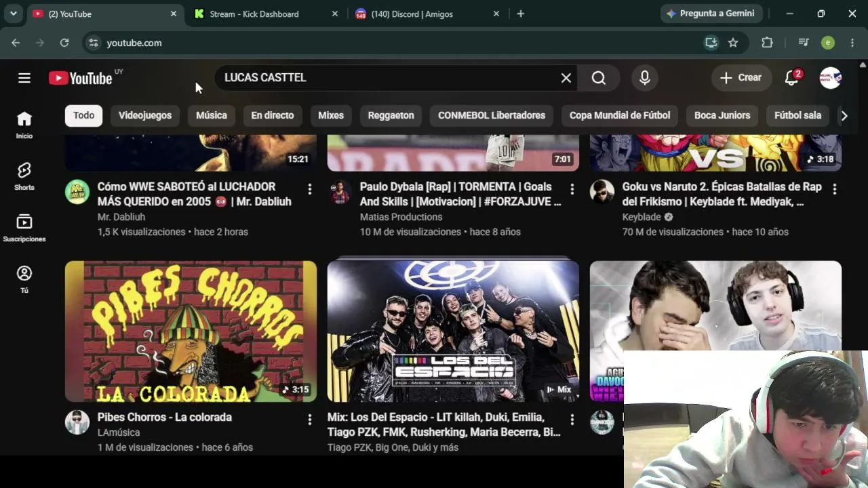Viewport: 868px width, 488px height.
Task: Switch to Stream - Kick Dashboard tab
Action: [x=267, y=14]
